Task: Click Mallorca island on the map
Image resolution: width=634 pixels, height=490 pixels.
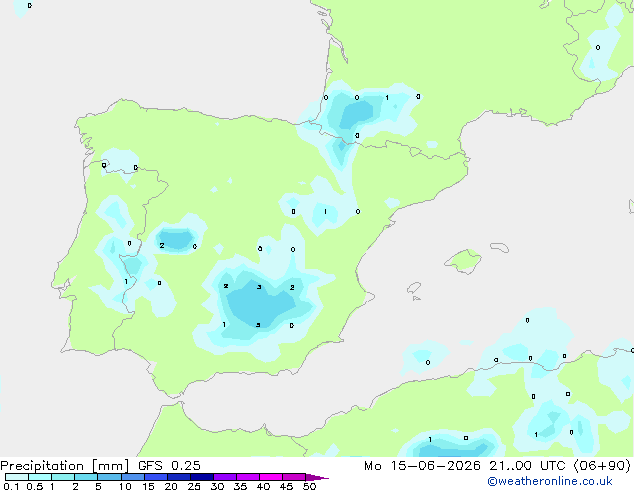Action: click(x=463, y=261)
